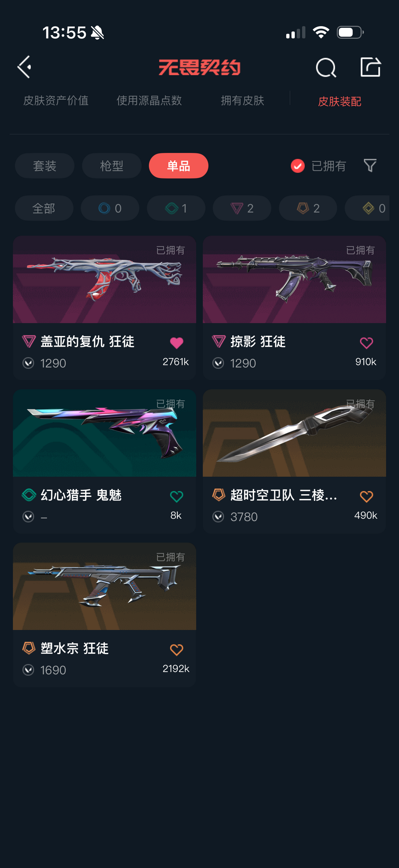Unfavorite 盖亚的复仇 狂徒 heart icon
The image size is (399, 868).
pos(177,343)
